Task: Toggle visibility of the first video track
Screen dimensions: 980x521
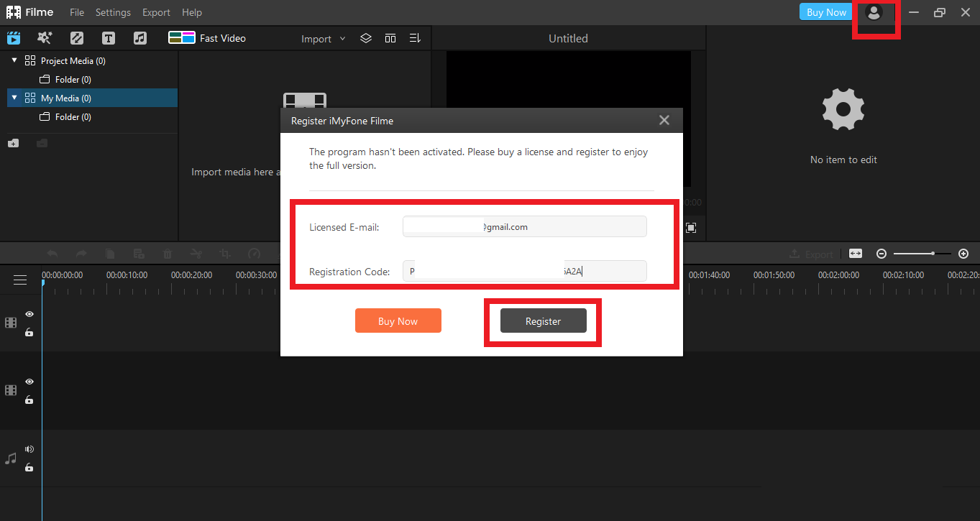Action: coord(29,314)
